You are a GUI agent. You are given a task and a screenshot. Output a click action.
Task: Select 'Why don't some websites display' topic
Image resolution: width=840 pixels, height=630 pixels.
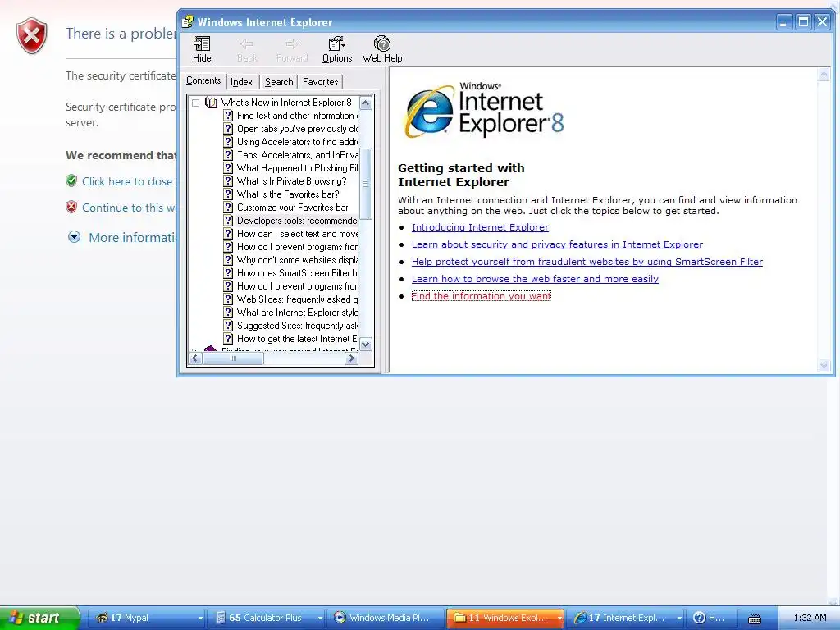click(298, 260)
